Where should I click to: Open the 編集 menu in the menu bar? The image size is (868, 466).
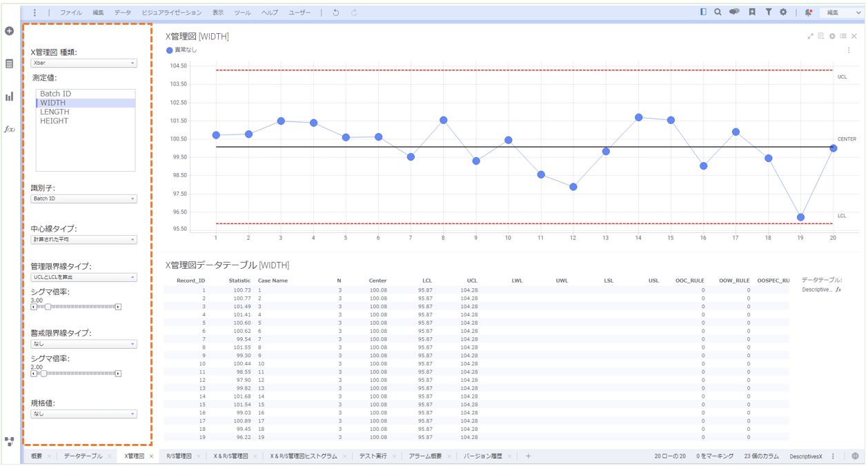pos(98,12)
